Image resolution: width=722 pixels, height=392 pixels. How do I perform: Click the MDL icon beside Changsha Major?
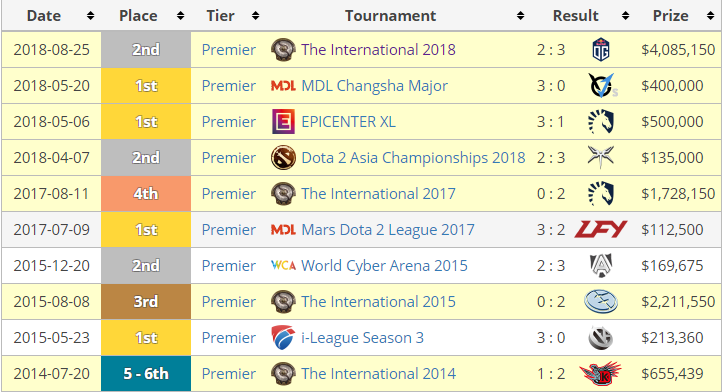point(283,86)
